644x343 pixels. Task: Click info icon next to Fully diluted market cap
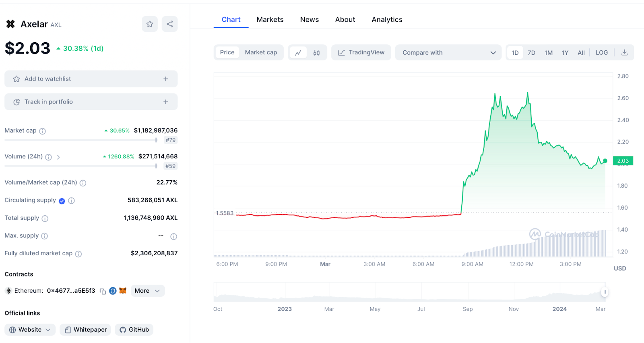coord(78,254)
